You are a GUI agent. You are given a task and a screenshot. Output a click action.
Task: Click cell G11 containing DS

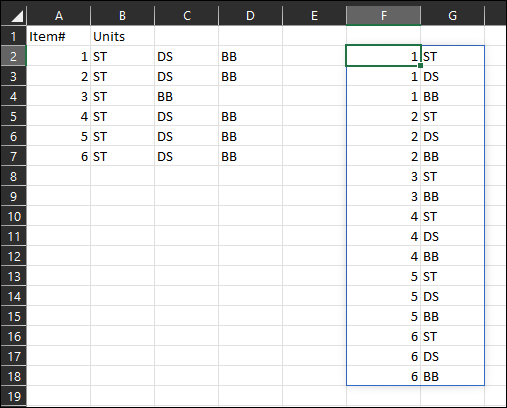pos(452,236)
